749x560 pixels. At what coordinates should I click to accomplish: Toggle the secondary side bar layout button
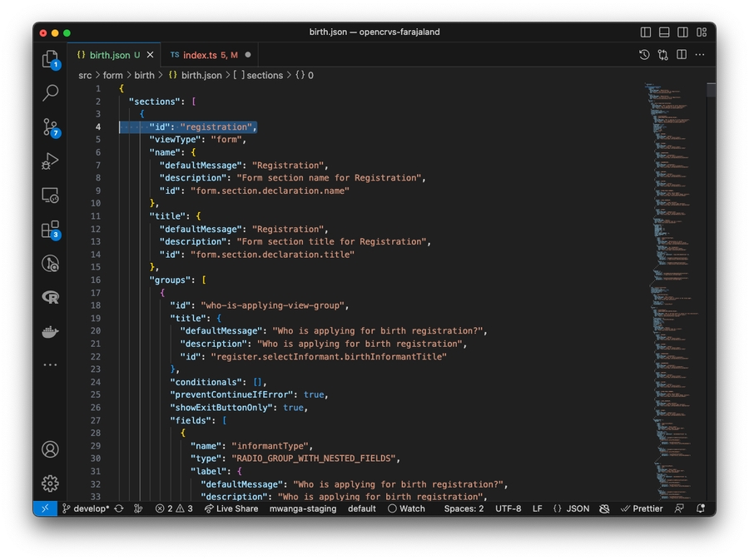pyautogui.click(x=682, y=32)
